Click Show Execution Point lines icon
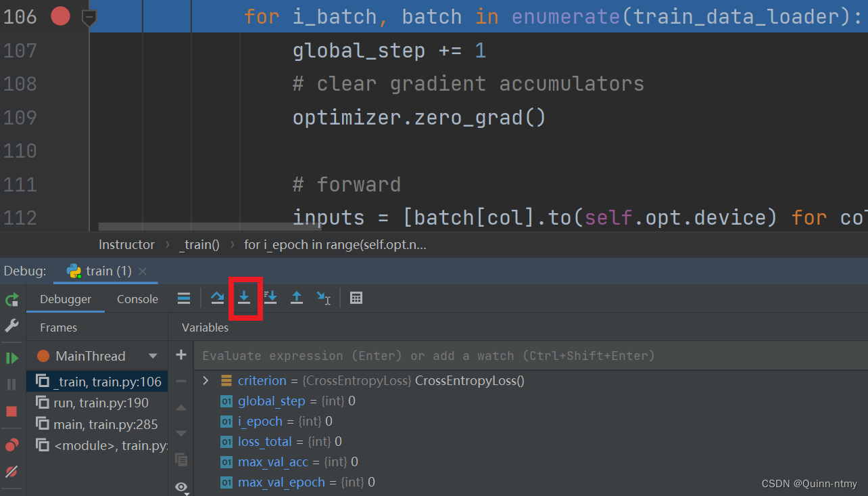868x496 pixels. point(184,298)
